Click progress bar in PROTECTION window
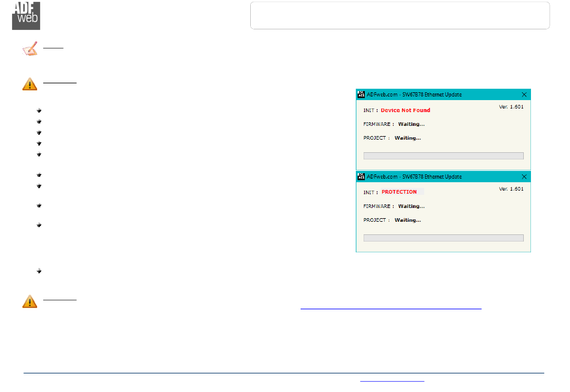Viewport: 570px width, 392px height. pos(443,238)
